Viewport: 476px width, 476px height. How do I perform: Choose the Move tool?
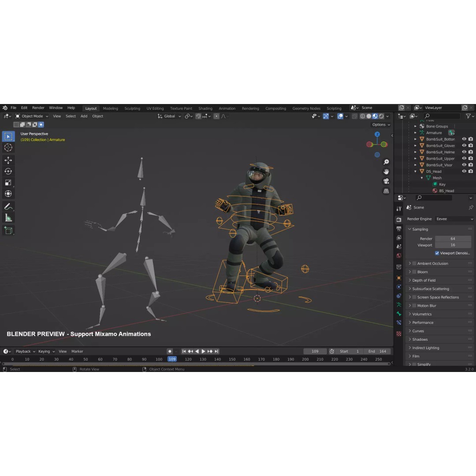click(8, 160)
